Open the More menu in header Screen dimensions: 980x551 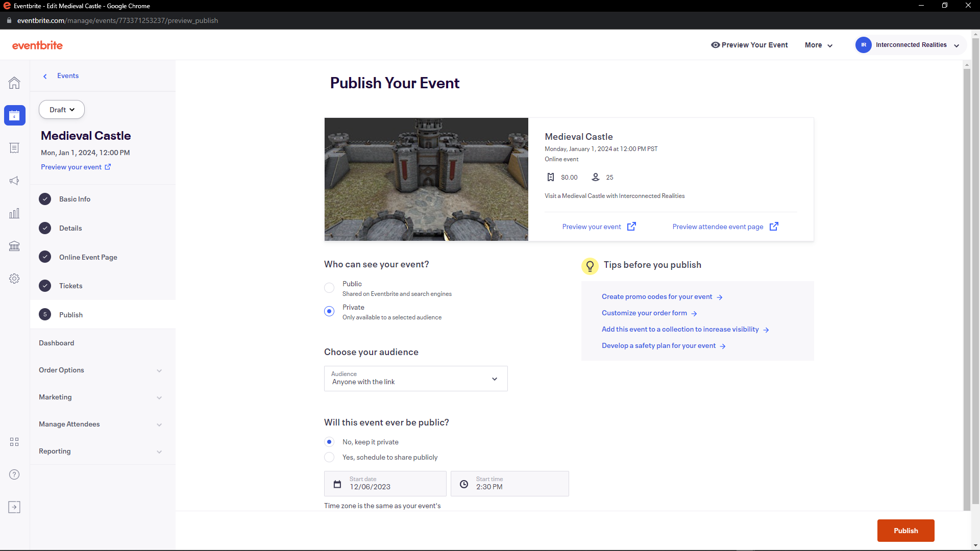pyautogui.click(x=818, y=45)
